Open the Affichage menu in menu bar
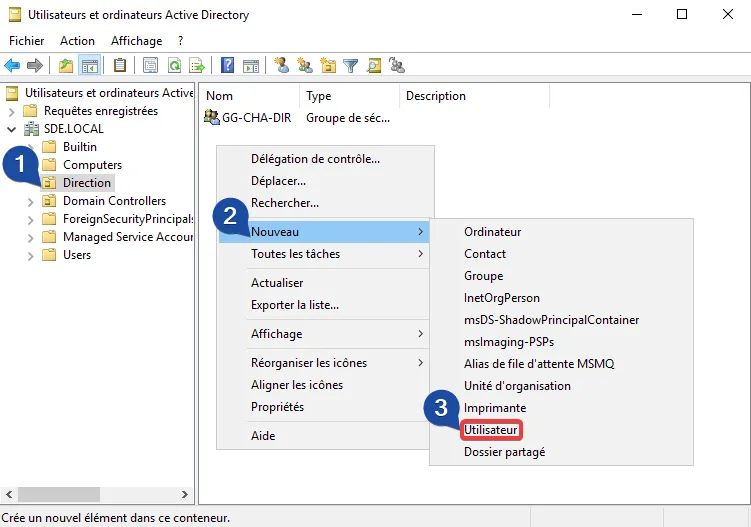 pyautogui.click(x=136, y=41)
